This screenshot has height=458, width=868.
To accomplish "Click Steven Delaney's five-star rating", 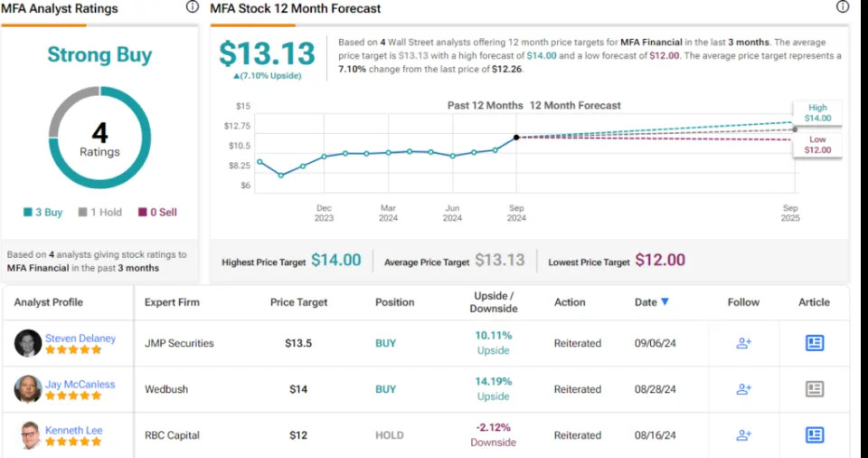I will [x=73, y=350].
